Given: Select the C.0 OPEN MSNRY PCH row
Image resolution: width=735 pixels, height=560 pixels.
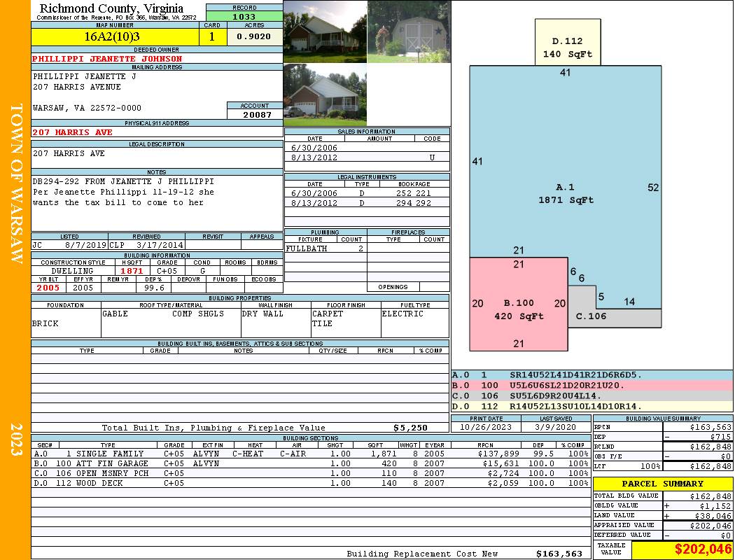Looking at the screenshot, I should pos(310,473).
